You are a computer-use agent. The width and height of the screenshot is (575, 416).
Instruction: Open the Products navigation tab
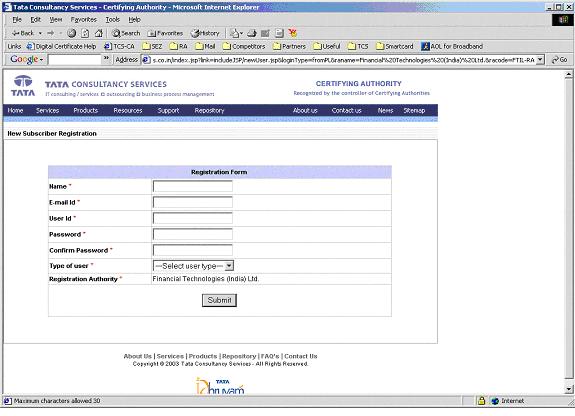click(x=85, y=110)
